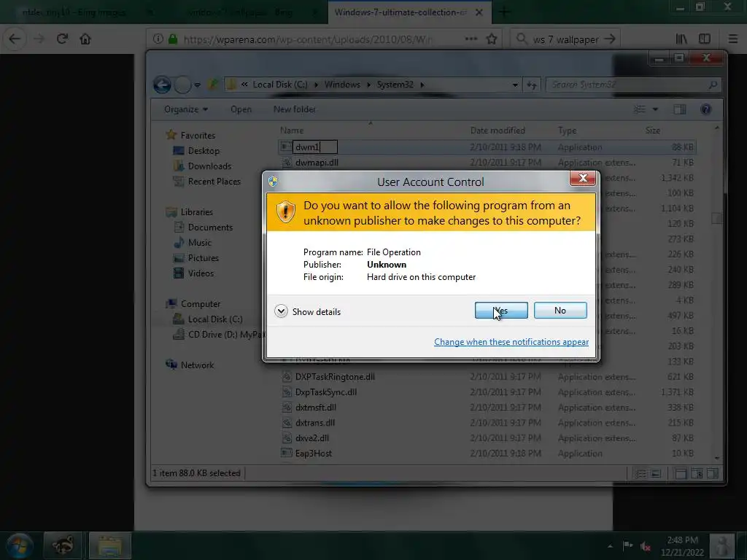
Task: Click the browser back arrow button
Action: [15, 39]
